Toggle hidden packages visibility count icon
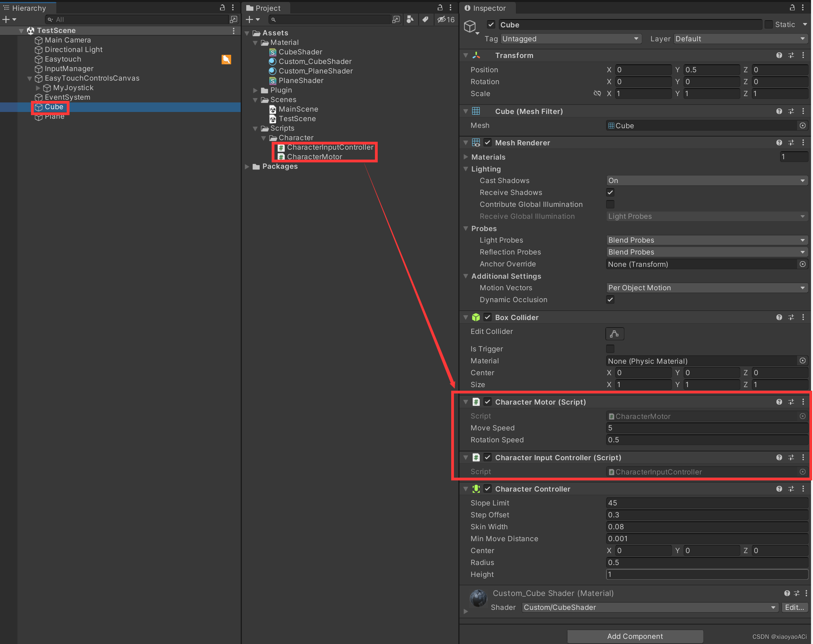 click(x=446, y=19)
